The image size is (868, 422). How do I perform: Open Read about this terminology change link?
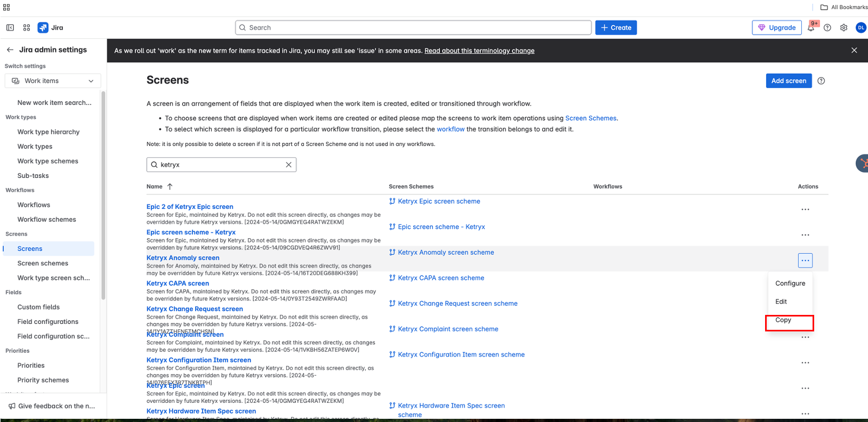(x=479, y=51)
